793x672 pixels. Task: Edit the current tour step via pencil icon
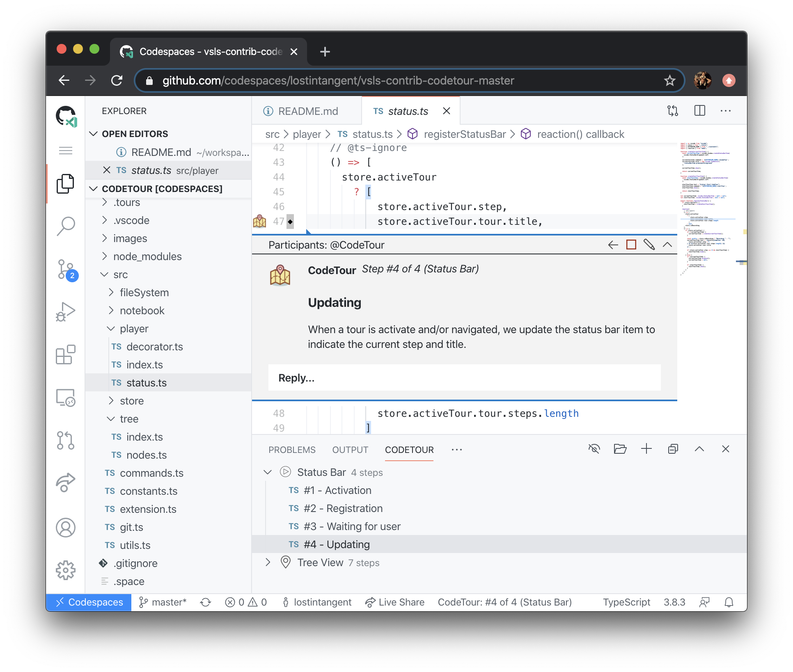(x=650, y=245)
